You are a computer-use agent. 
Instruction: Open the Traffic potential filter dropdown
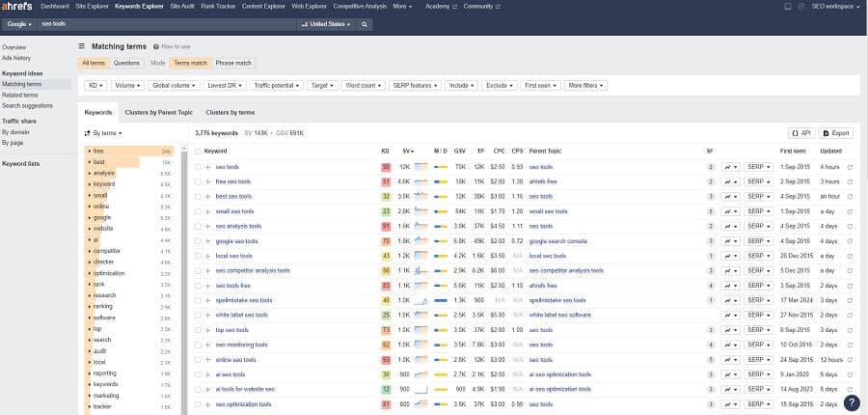click(277, 86)
